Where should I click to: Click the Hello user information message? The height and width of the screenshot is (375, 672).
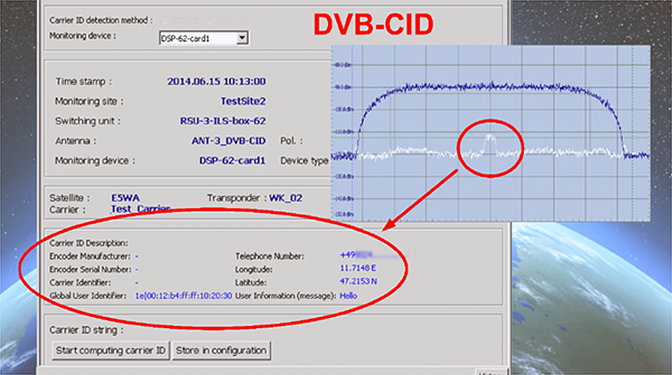[348, 296]
